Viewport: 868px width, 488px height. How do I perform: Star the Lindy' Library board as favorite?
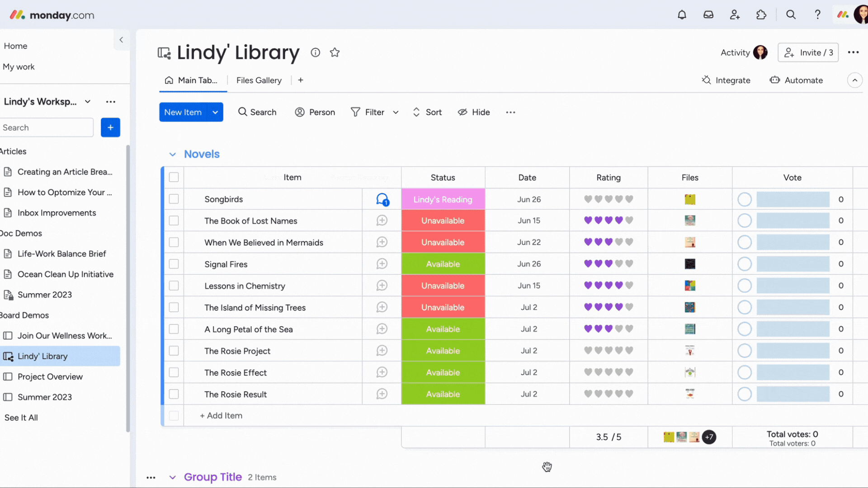click(x=335, y=52)
